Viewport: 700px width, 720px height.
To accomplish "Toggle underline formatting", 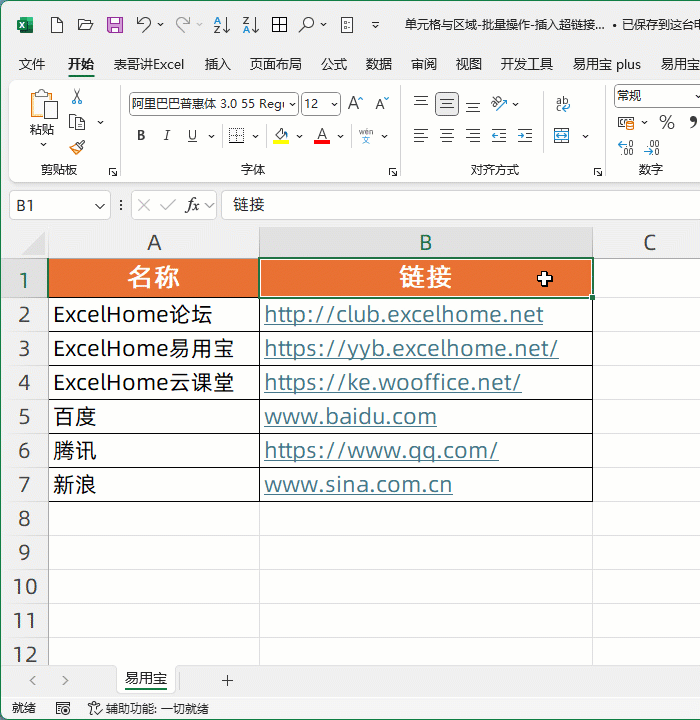I will coord(192,135).
